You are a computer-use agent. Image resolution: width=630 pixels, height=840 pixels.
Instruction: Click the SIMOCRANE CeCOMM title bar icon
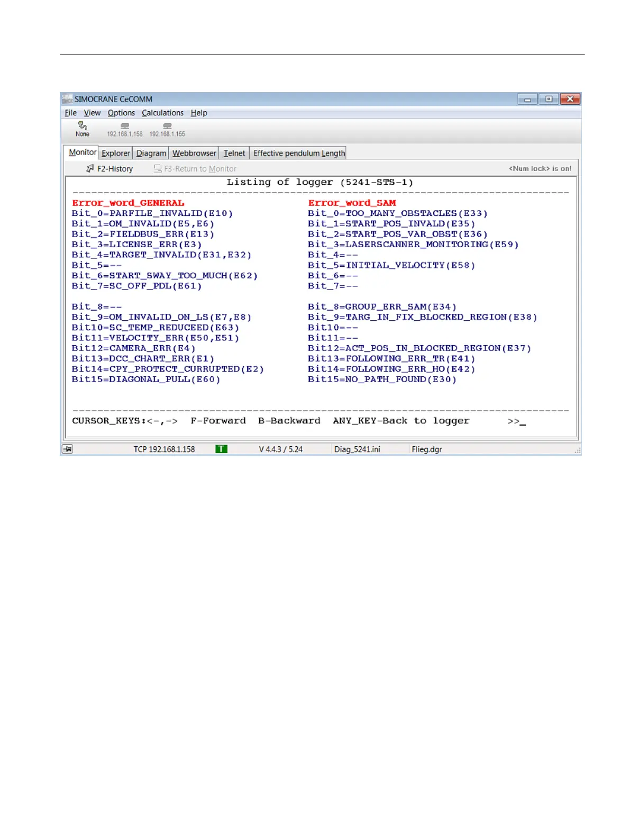67,99
